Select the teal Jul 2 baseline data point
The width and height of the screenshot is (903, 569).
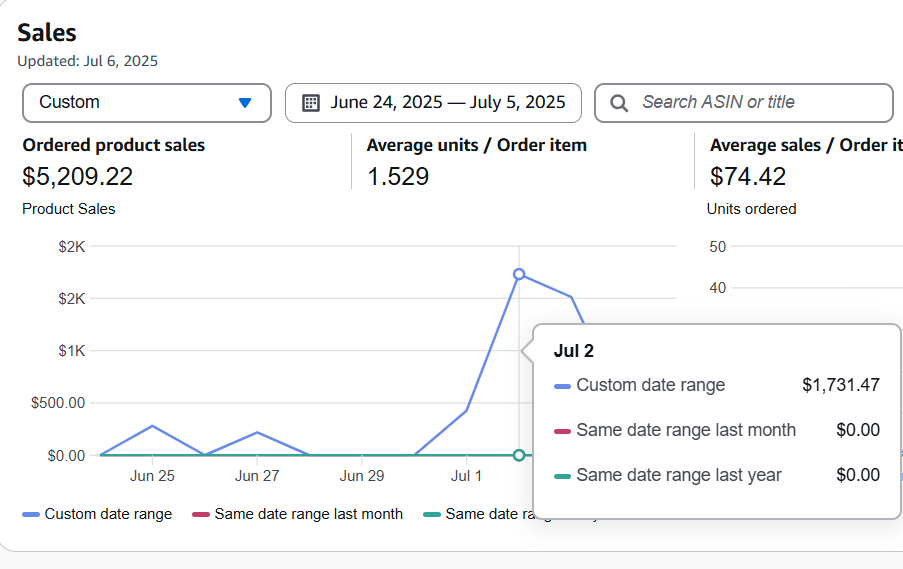[519, 455]
